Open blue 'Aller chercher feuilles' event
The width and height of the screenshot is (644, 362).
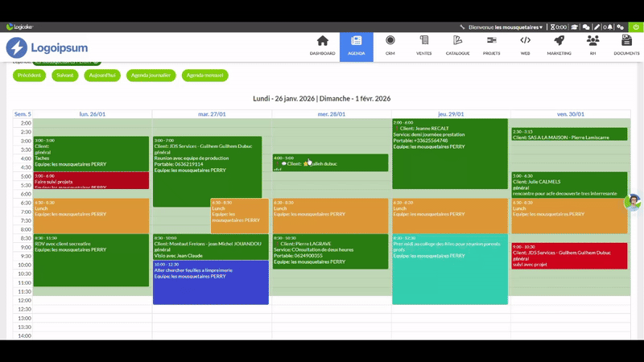[x=211, y=283]
